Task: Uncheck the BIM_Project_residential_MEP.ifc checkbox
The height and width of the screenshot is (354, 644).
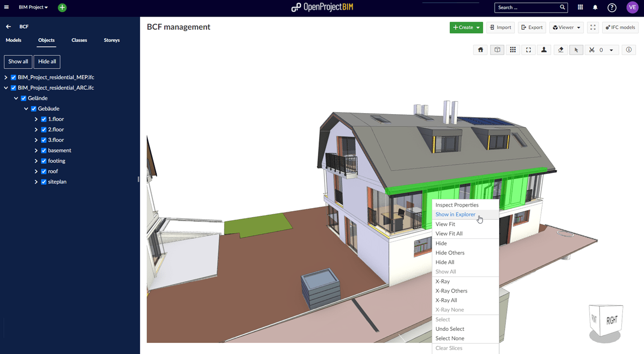Action: (14, 77)
